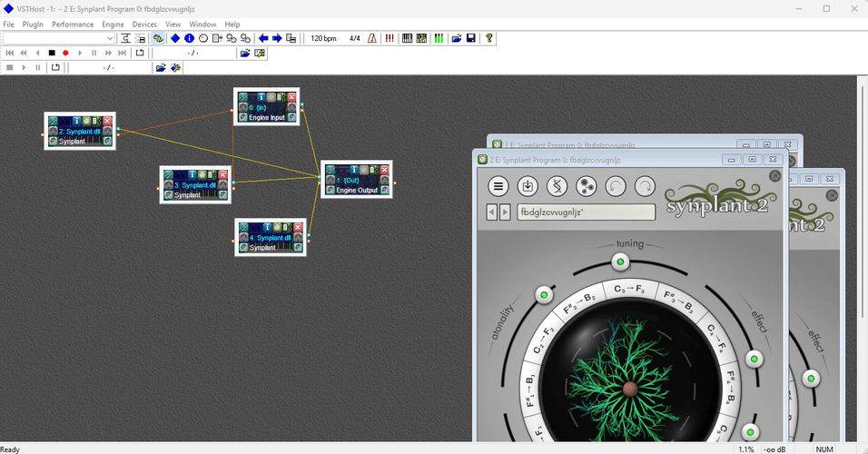Click the 4/4 time signature field
Viewport: 868px width, 454px height.
[355, 38]
